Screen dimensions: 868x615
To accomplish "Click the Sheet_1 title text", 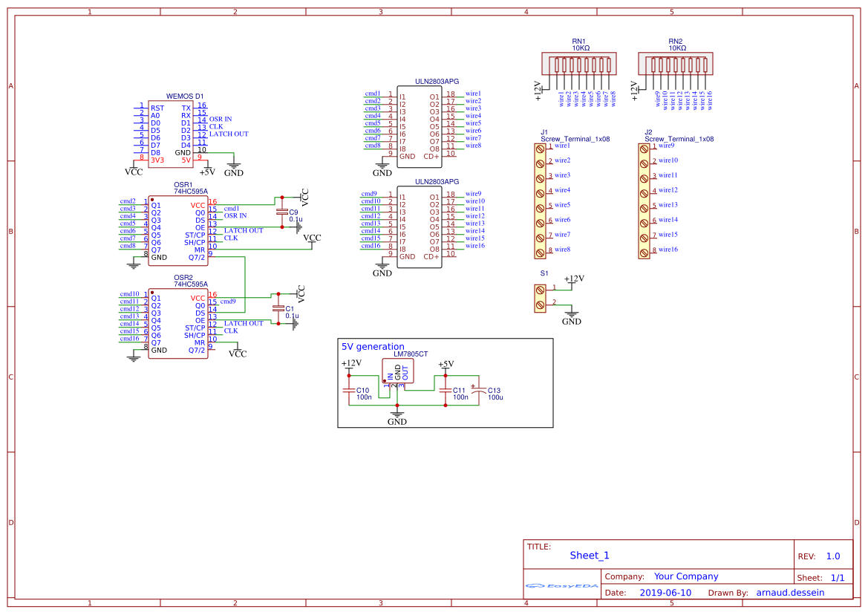I will [x=589, y=555].
